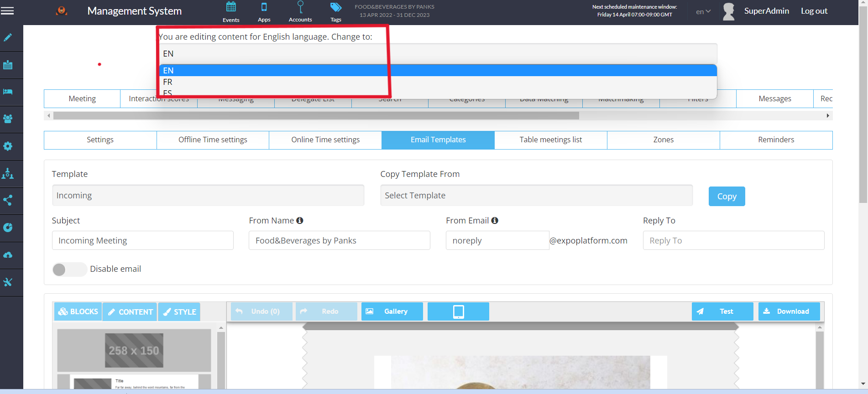Switch to the CONTENT editor tab
Image resolution: width=868 pixels, height=394 pixels.
(x=130, y=312)
